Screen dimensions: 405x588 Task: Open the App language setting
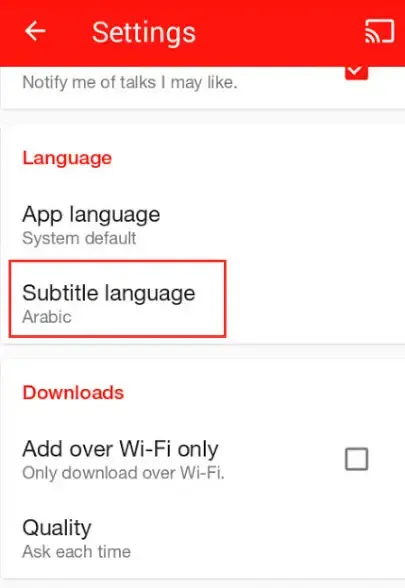click(202, 225)
